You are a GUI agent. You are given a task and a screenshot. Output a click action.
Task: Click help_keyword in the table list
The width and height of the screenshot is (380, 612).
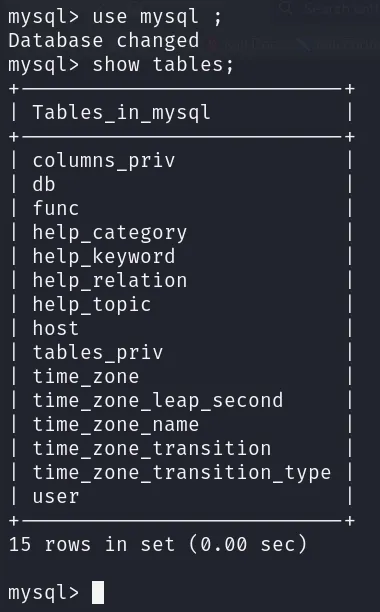point(104,257)
